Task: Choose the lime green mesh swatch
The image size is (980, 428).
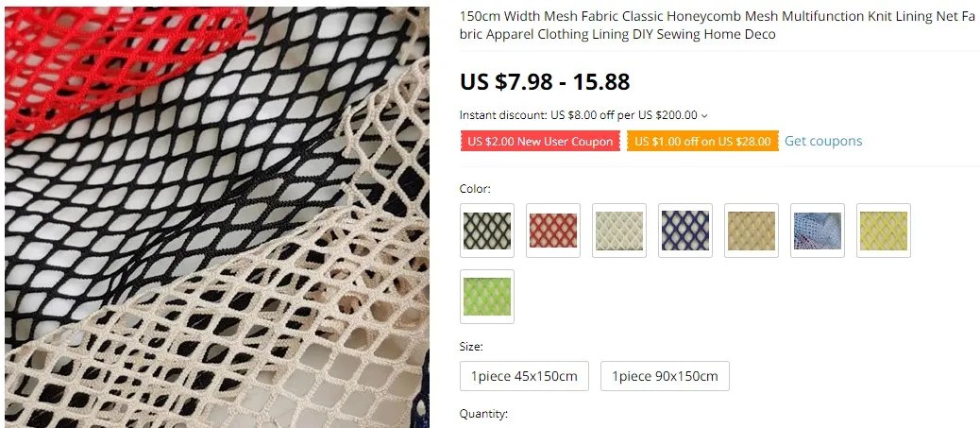Action: (x=487, y=297)
